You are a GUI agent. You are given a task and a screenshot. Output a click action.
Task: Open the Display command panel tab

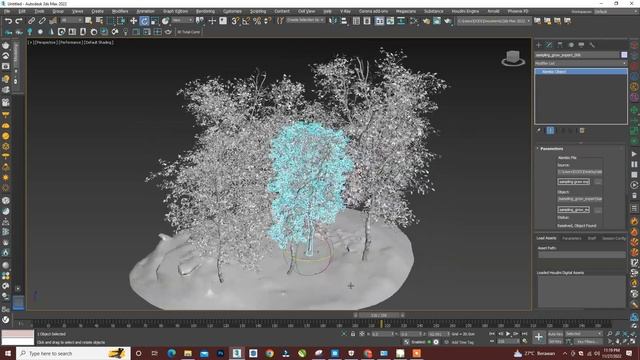[x=581, y=45]
